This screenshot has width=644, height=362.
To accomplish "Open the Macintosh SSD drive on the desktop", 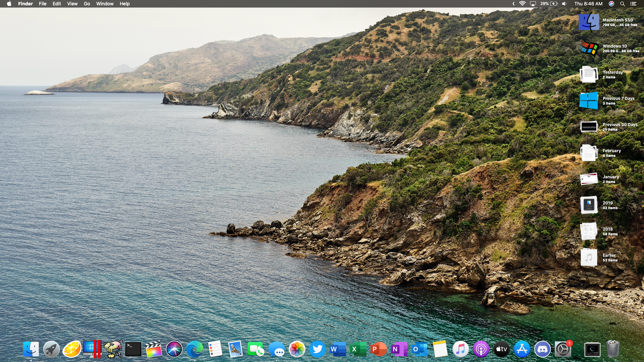I will tap(589, 22).
